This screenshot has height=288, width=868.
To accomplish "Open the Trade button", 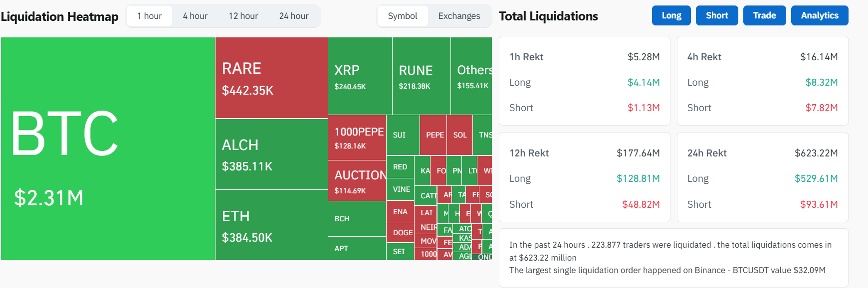I will point(764,15).
